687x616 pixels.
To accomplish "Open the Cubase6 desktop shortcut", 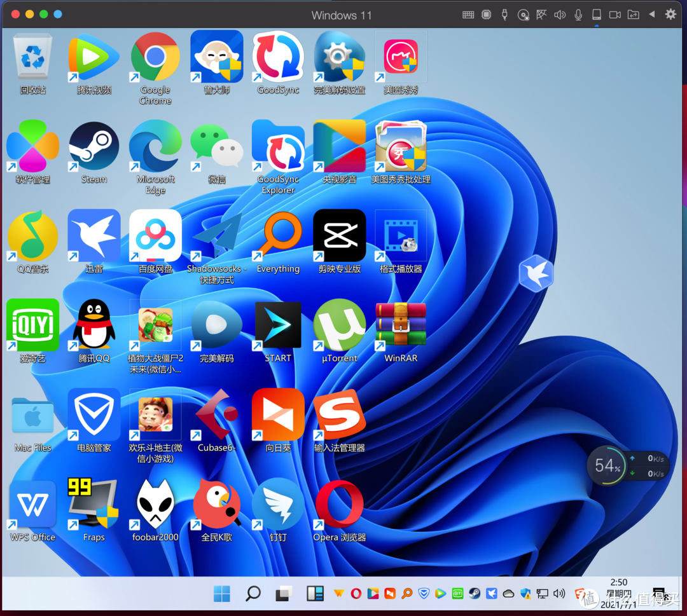I will 216,414.
